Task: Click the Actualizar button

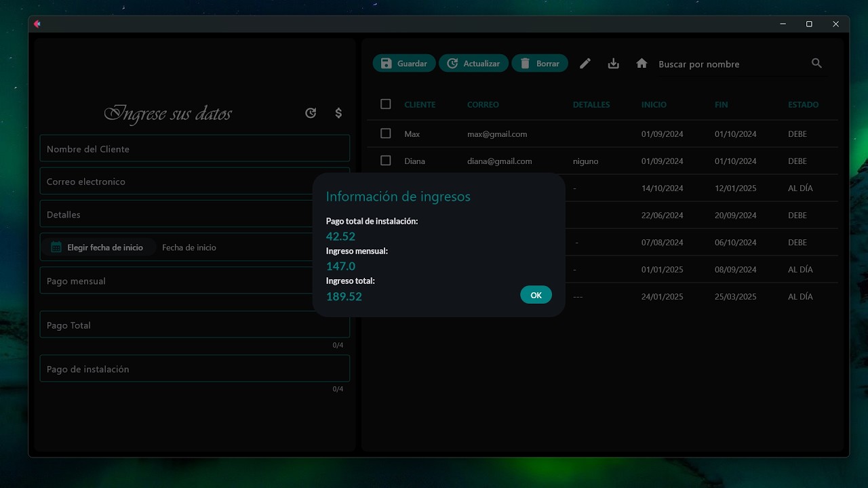Action: pos(473,64)
